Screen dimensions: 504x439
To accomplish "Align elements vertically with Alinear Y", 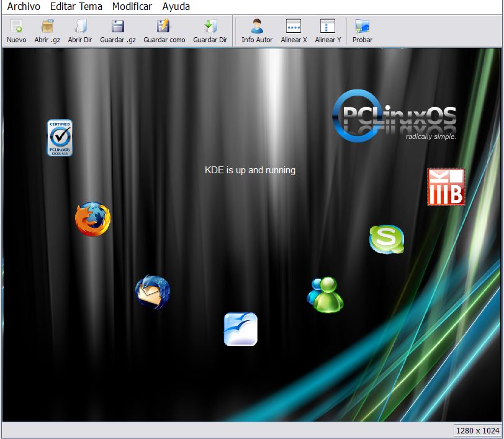I will (328, 31).
